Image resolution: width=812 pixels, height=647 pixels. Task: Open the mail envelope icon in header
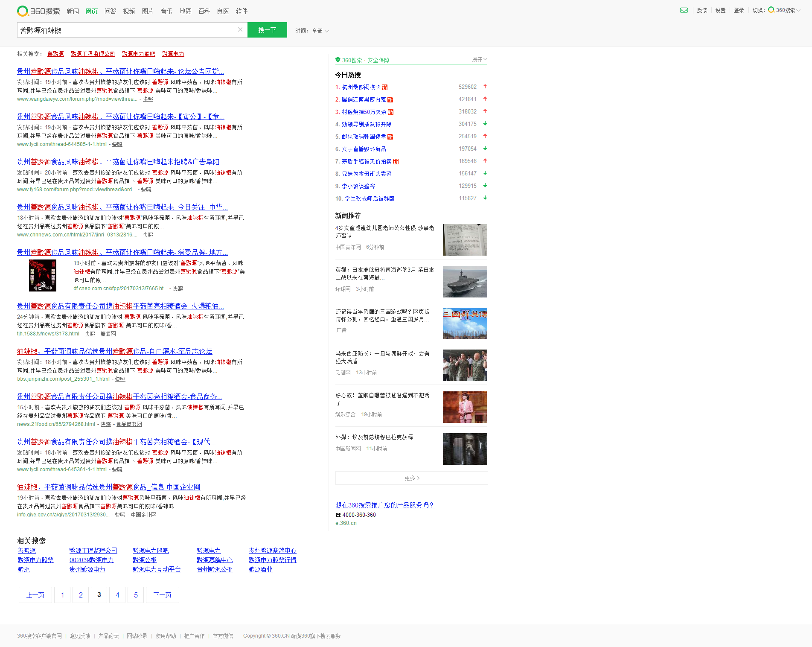684,10
